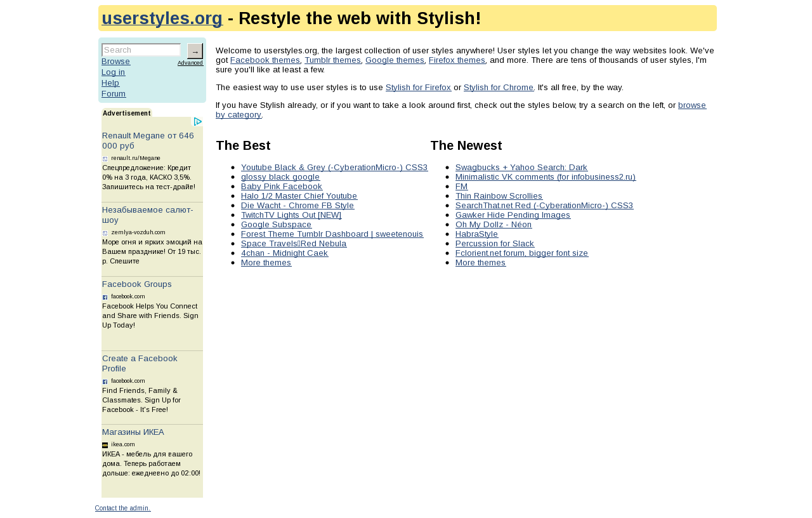Click the zemlya-vozduh.com ad favicon
This screenshot has height=518, width=812.
[105, 233]
